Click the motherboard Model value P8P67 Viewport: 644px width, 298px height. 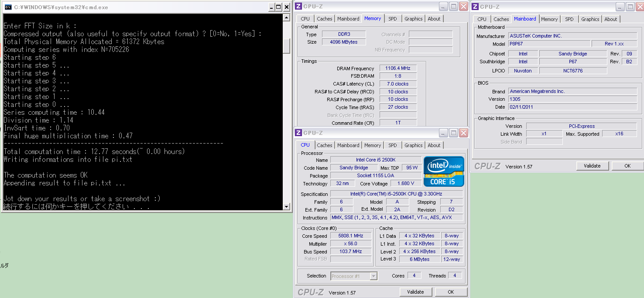549,44
